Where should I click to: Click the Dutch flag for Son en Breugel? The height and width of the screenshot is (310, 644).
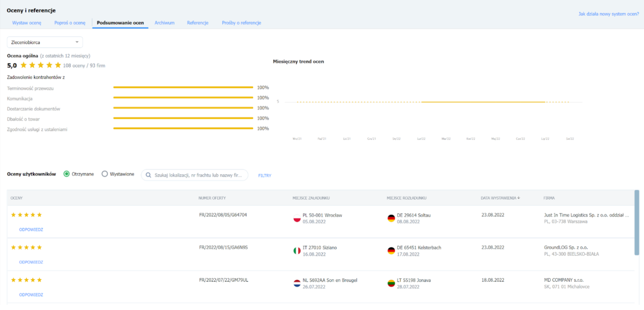(297, 283)
